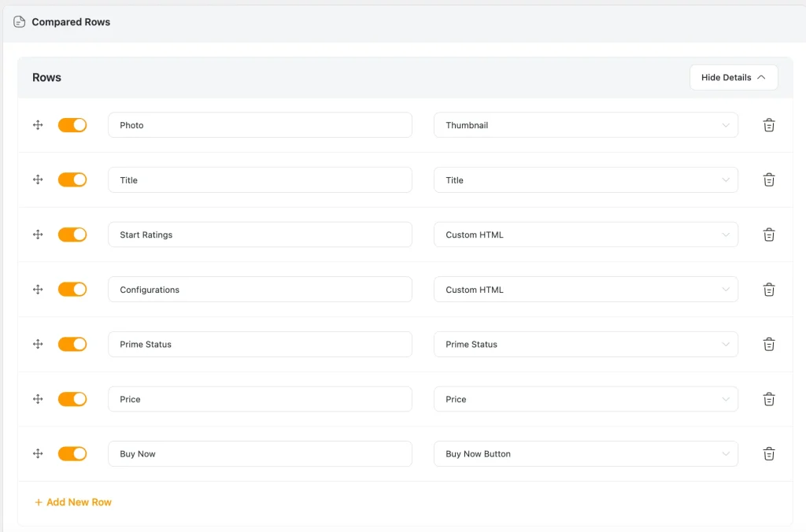
Task: Collapse rows with Hide Details button
Action: point(734,77)
